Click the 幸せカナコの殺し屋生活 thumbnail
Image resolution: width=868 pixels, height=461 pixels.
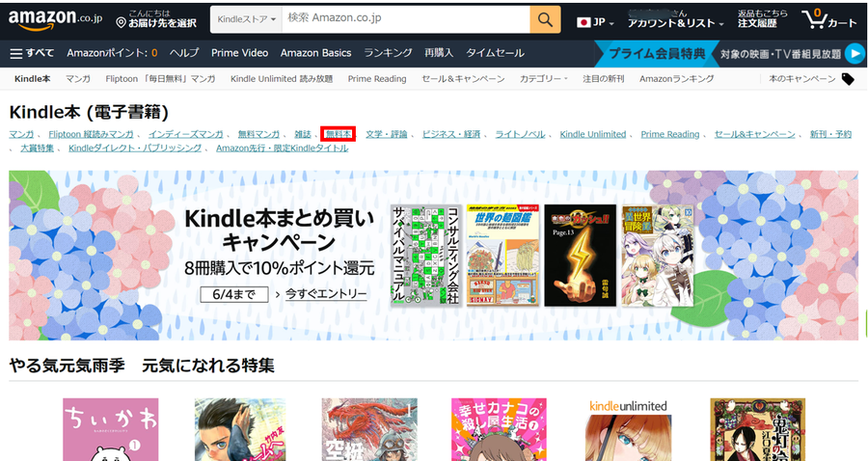499,429
